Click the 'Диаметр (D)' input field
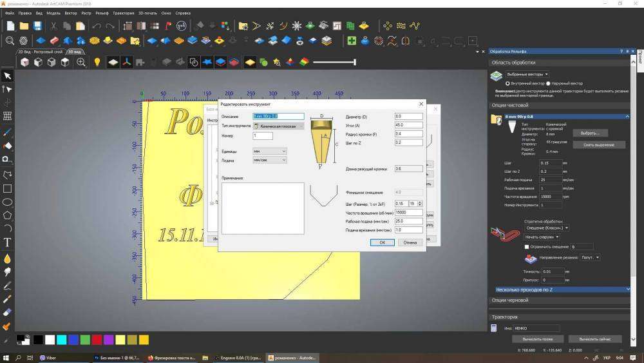 click(x=408, y=117)
